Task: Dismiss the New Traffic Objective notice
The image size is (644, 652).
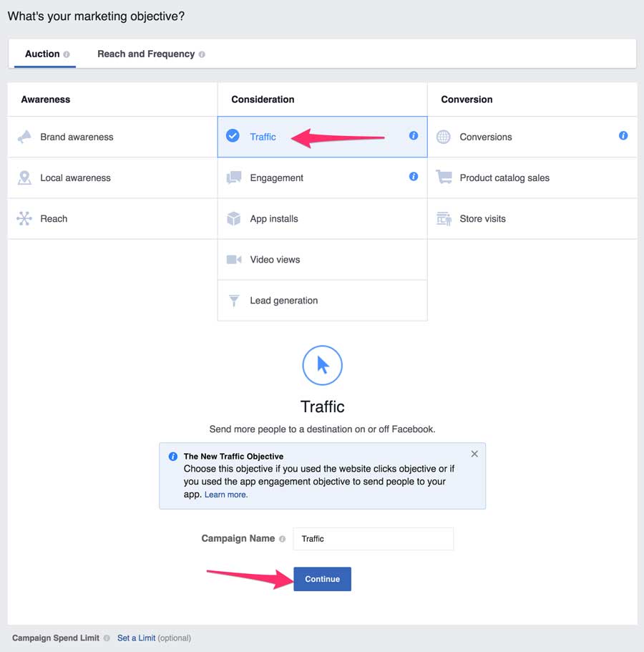Action: tap(474, 454)
